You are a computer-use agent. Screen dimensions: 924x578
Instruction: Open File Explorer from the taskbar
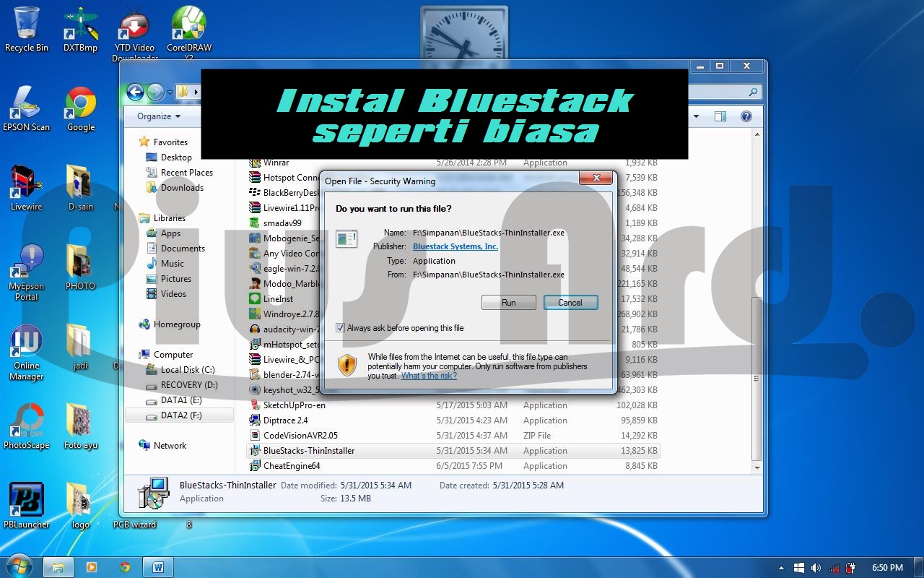[59, 567]
